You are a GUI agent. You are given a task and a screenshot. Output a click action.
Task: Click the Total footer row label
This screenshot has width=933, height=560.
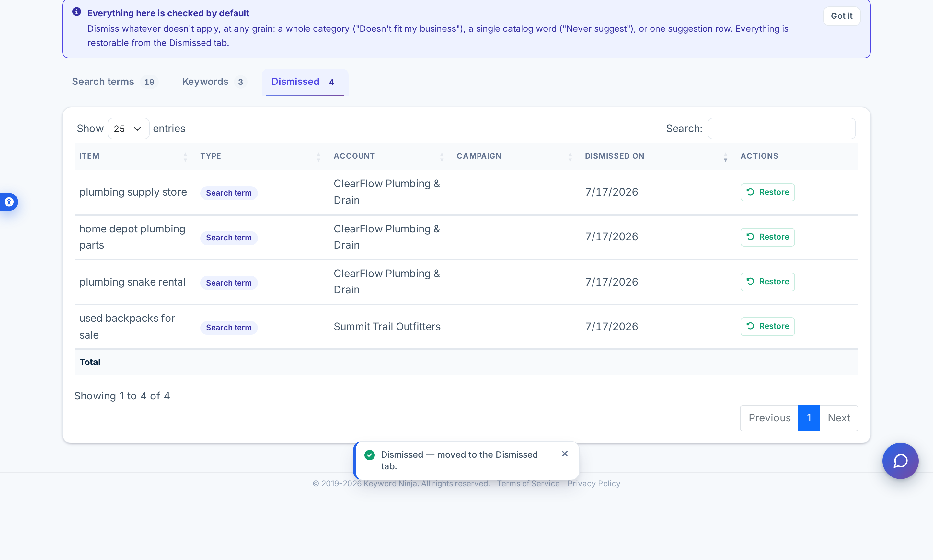[x=90, y=362]
